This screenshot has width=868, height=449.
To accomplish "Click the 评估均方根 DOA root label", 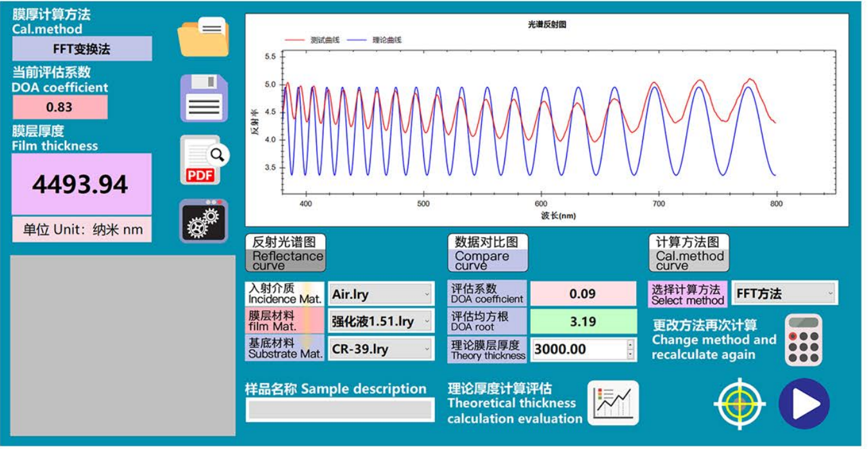I will [487, 321].
